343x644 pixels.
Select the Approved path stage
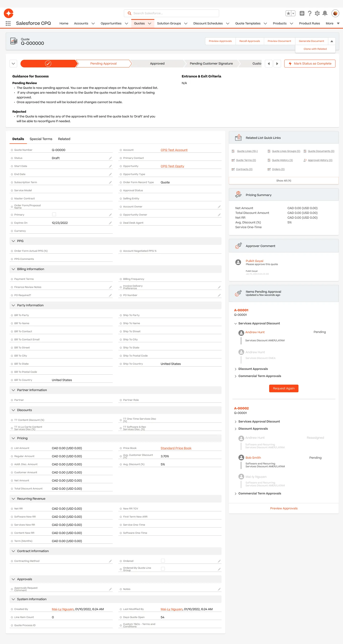157,64
